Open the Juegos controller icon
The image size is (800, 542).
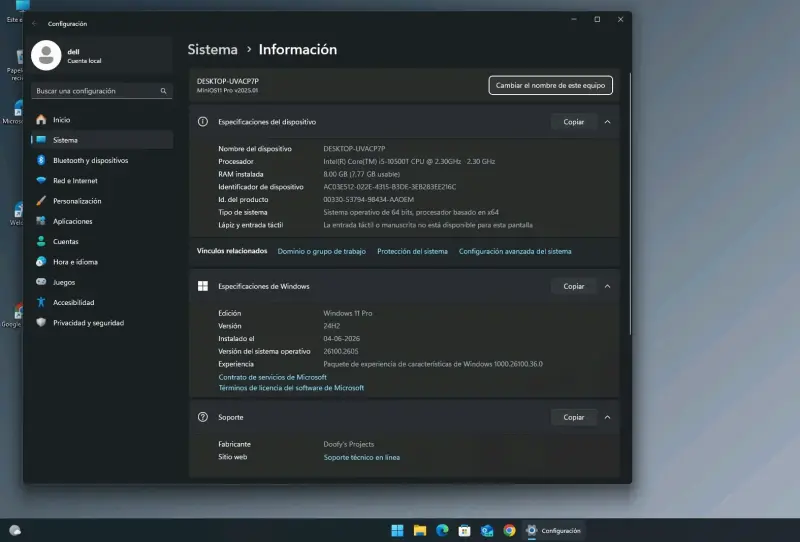coord(41,282)
